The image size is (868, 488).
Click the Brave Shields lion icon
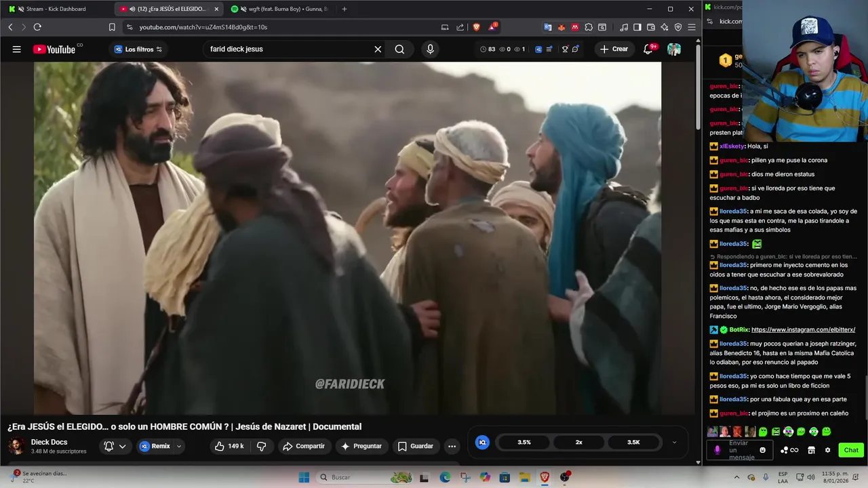coord(477,27)
